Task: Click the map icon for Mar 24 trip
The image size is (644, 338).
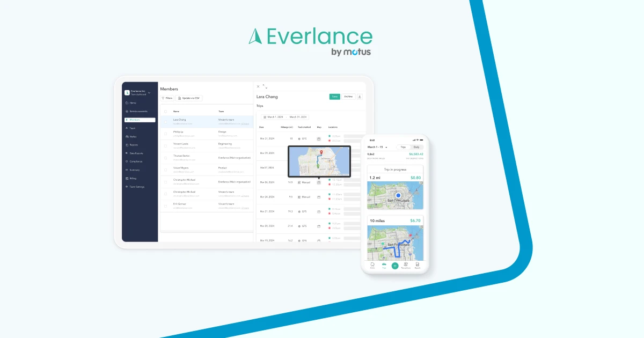Action: [319, 197]
